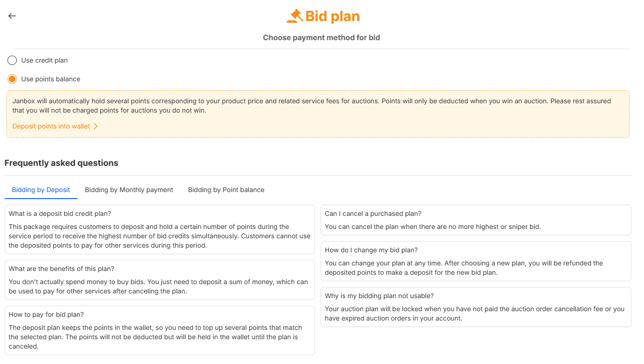Select the Use points balance radio button
This screenshot has height=364, width=644.
tap(12, 79)
